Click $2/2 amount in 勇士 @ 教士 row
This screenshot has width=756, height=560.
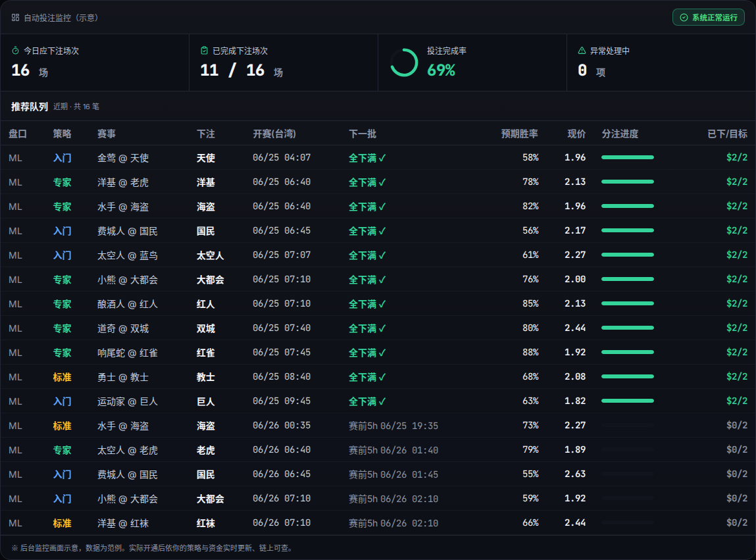[737, 376]
